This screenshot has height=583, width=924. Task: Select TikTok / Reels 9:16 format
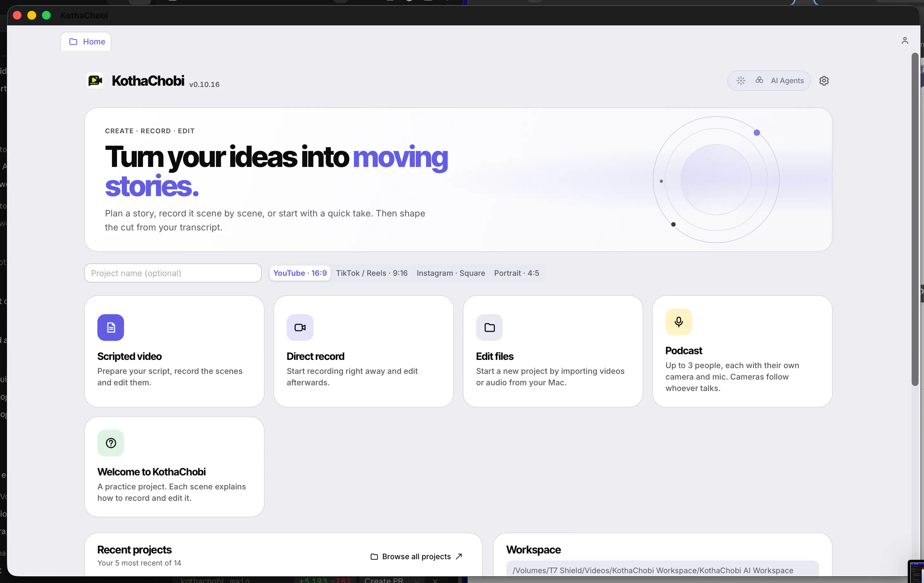coord(371,273)
